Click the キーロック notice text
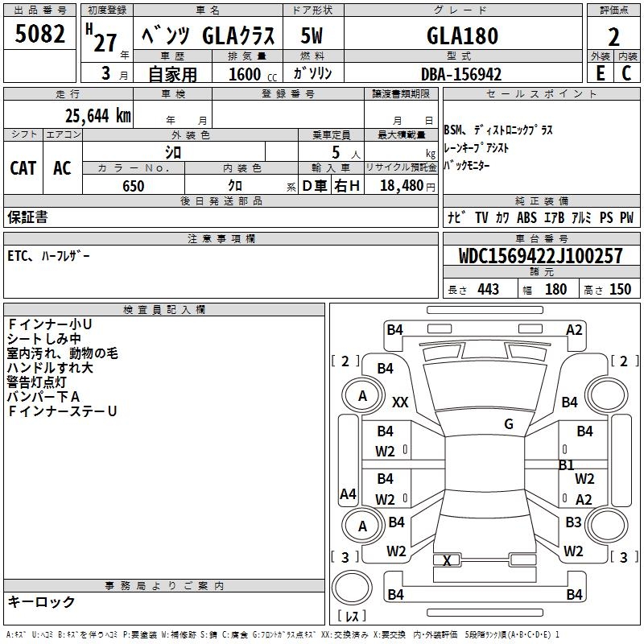Viewport: 644px width, 644px height. (x=42, y=601)
